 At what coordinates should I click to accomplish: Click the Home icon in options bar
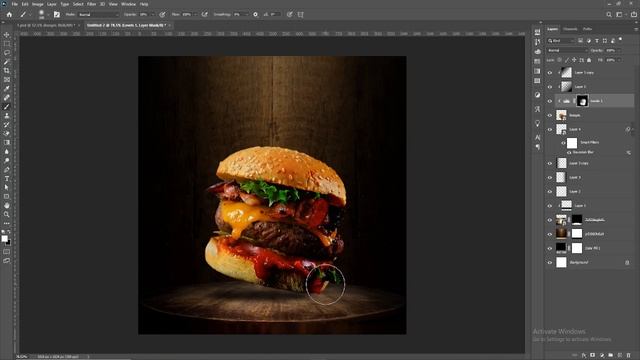coord(9,14)
